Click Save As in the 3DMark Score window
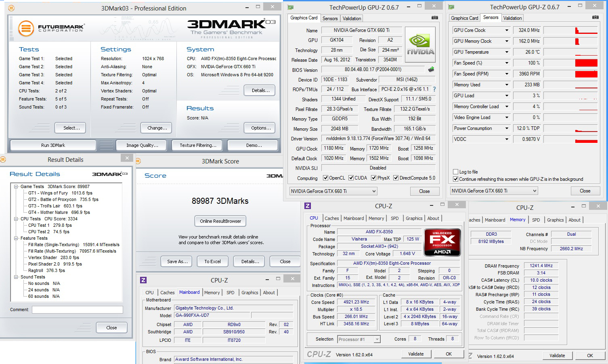Image resolution: width=608 pixels, height=364 pixels. pyautogui.click(x=177, y=261)
